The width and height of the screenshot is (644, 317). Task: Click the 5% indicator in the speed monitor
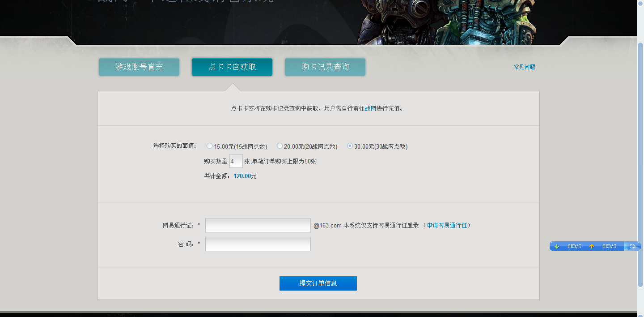632,246
